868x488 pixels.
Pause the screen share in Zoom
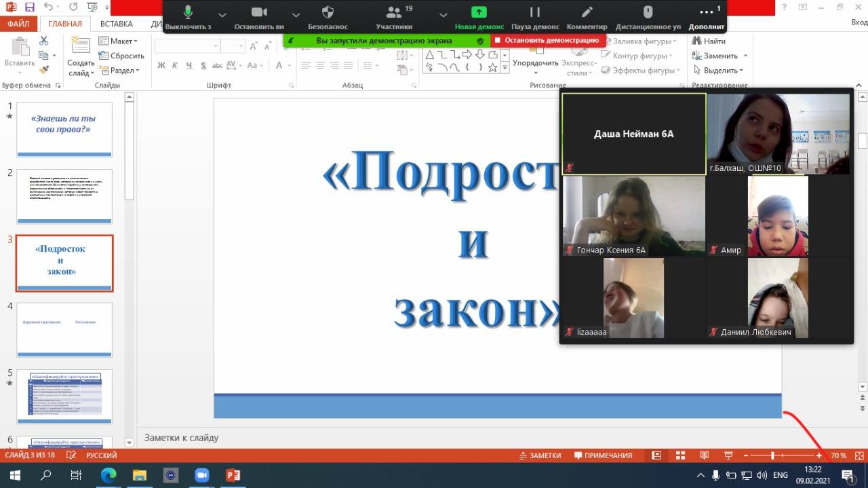(534, 13)
